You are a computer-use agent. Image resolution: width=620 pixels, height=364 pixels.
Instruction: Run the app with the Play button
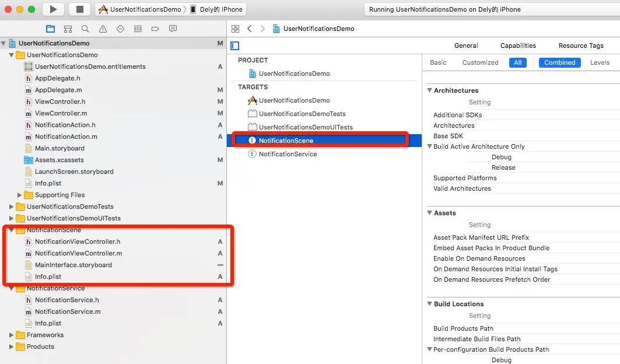(53, 9)
